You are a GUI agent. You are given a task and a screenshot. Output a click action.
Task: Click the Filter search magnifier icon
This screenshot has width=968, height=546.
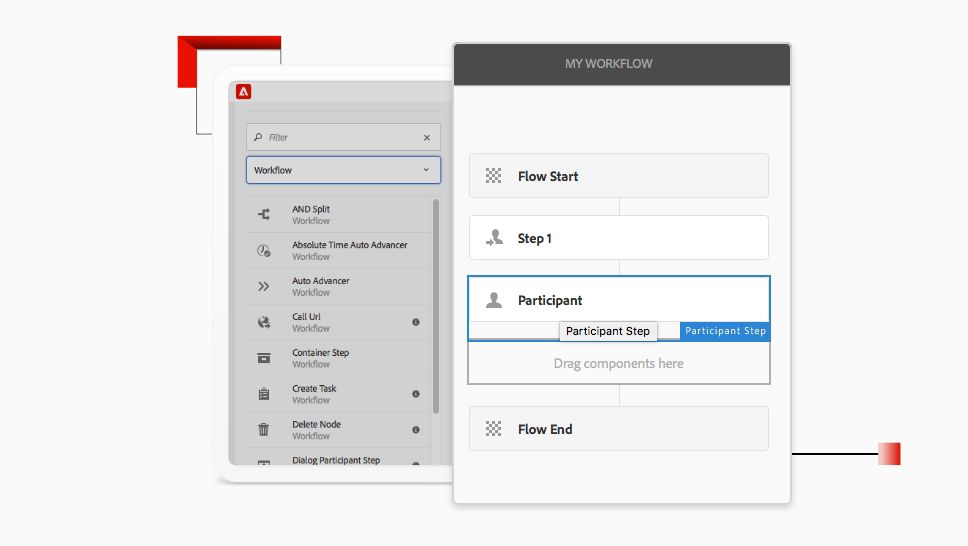click(x=258, y=137)
